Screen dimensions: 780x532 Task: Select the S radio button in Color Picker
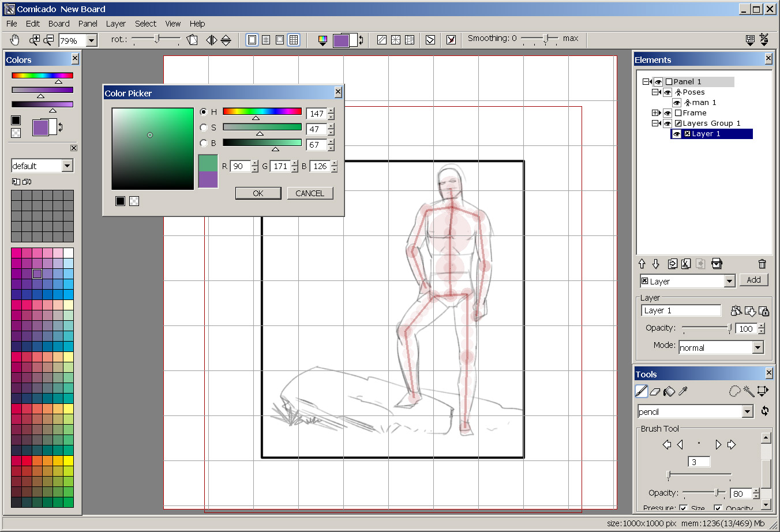coord(203,128)
